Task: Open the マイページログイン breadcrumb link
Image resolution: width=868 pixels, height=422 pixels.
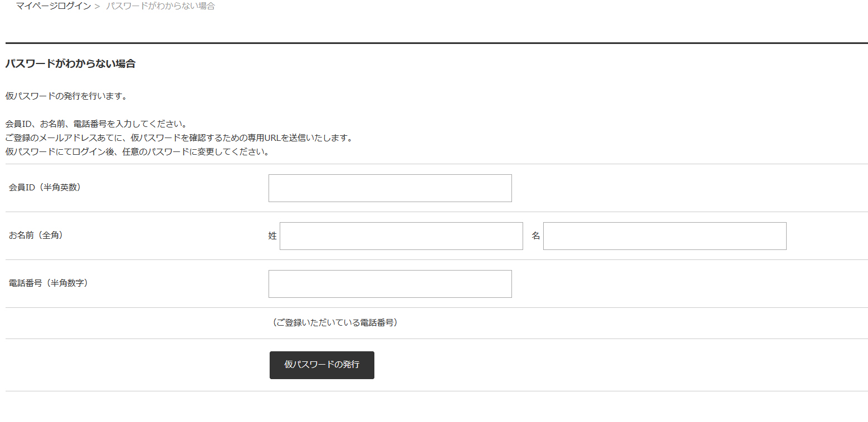Action: coord(53,6)
